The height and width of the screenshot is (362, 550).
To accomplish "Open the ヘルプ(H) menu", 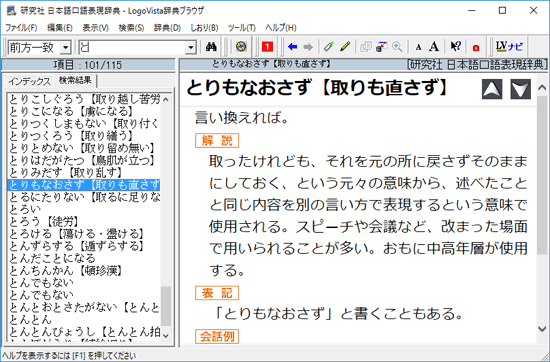I will (281, 28).
